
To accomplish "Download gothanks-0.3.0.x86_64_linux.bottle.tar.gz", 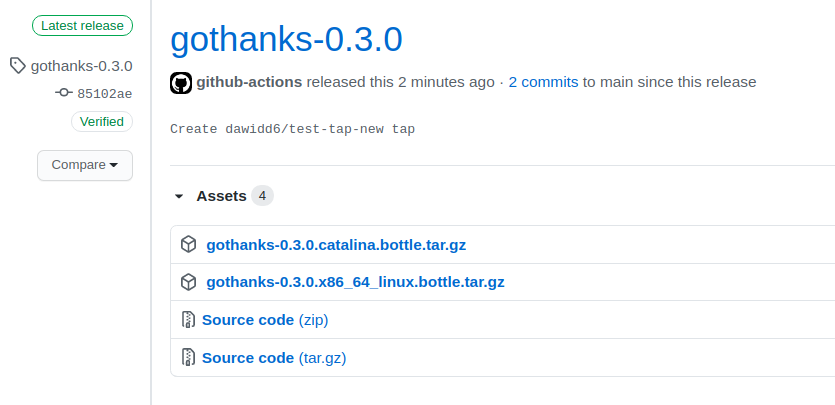I will click(x=355, y=282).
